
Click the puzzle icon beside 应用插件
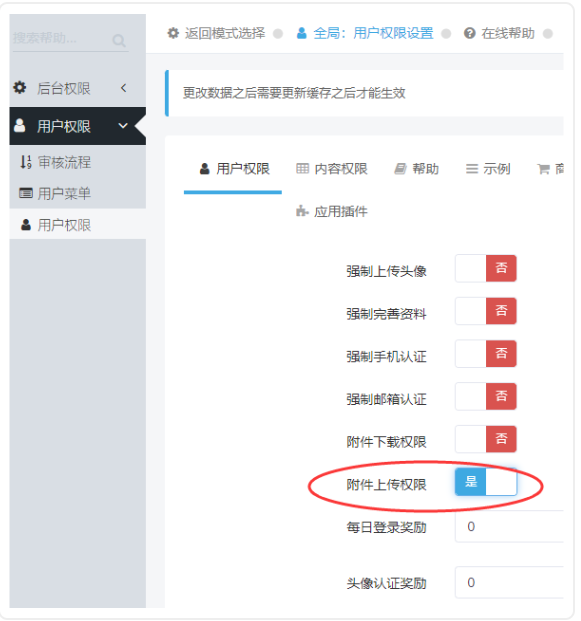pyautogui.click(x=302, y=211)
